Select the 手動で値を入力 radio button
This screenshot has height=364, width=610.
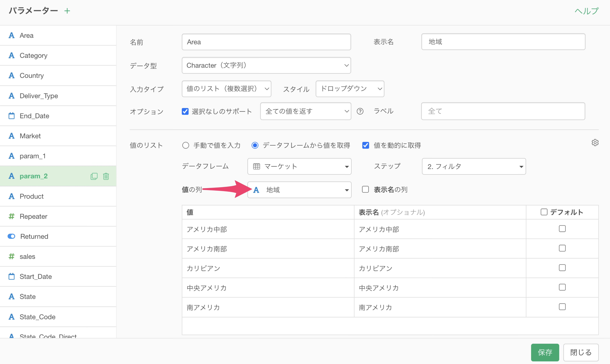[186, 145]
